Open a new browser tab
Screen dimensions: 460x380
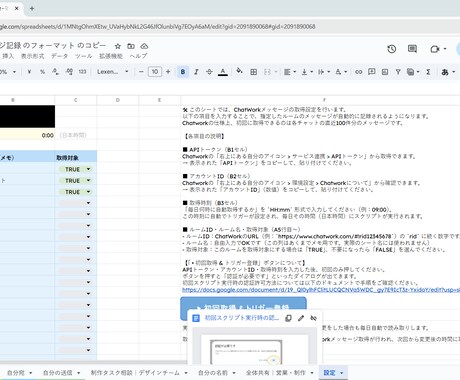32,8
